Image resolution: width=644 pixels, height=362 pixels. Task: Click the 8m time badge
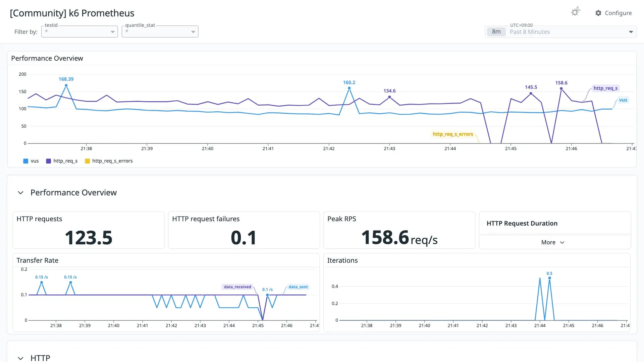(496, 32)
